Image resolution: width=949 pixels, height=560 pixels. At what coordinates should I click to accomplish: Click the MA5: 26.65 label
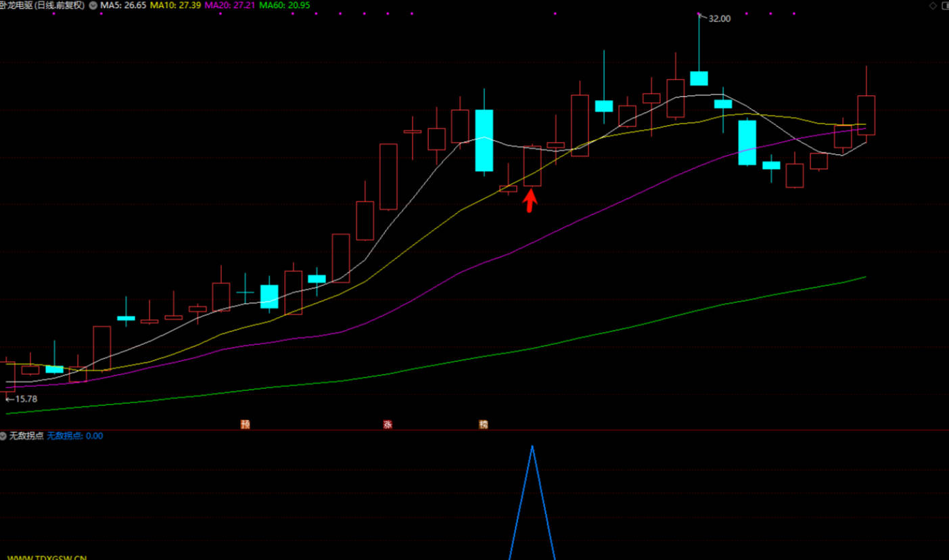pos(122,5)
